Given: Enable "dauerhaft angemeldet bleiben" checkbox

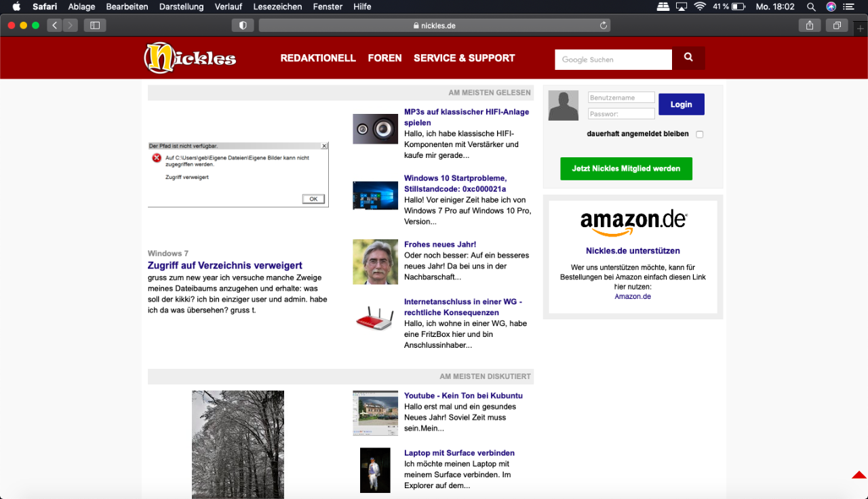Looking at the screenshot, I should 700,134.
